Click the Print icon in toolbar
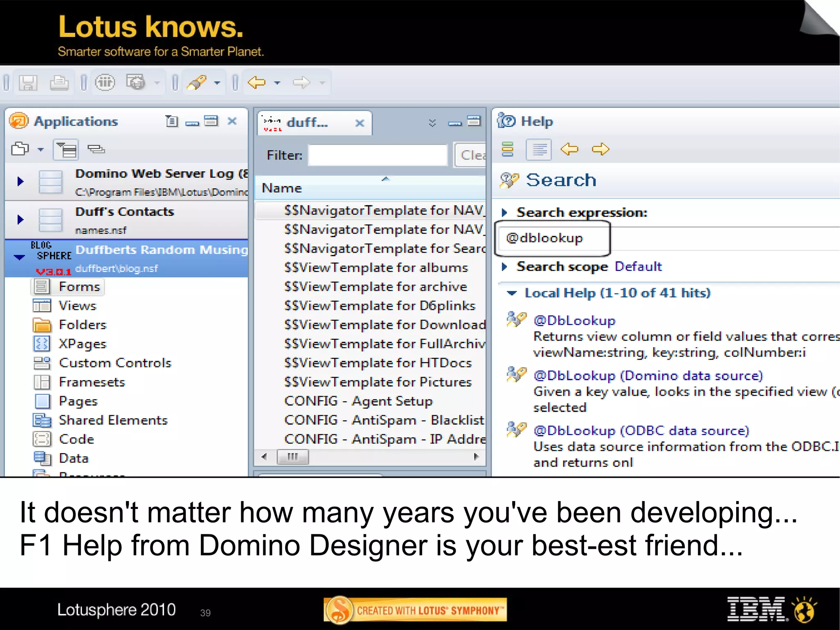The image size is (840, 630). (59, 83)
